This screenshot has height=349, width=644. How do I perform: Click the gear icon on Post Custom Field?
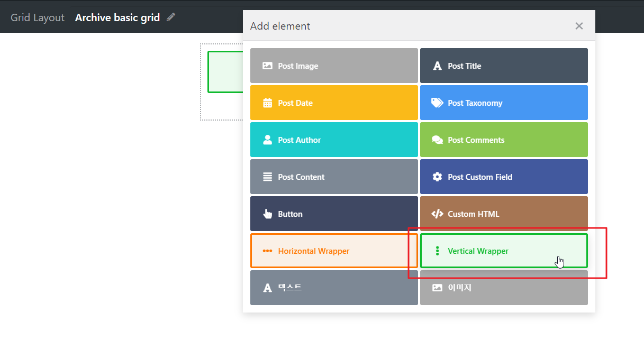click(x=437, y=177)
